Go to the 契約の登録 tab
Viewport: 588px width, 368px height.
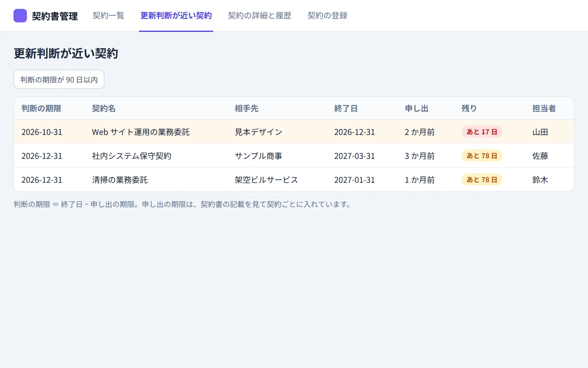pos(327,16)
